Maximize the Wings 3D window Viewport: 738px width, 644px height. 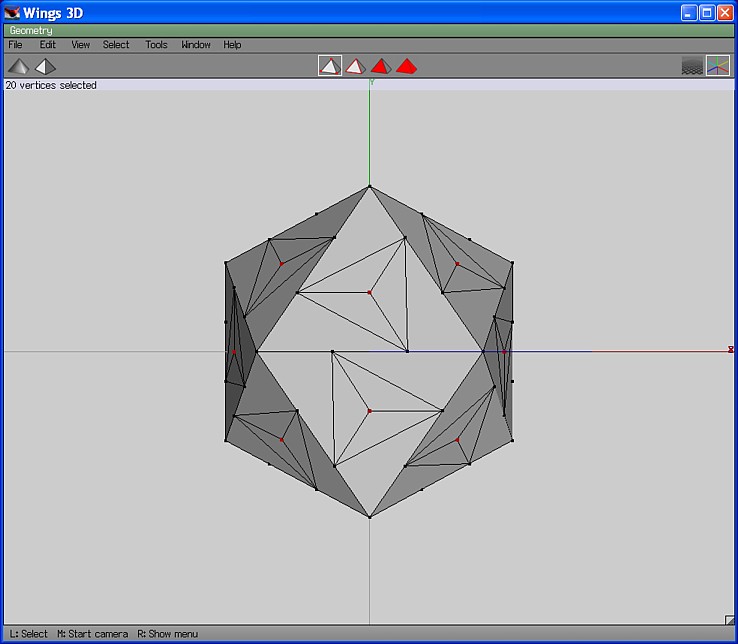(707, 12)
